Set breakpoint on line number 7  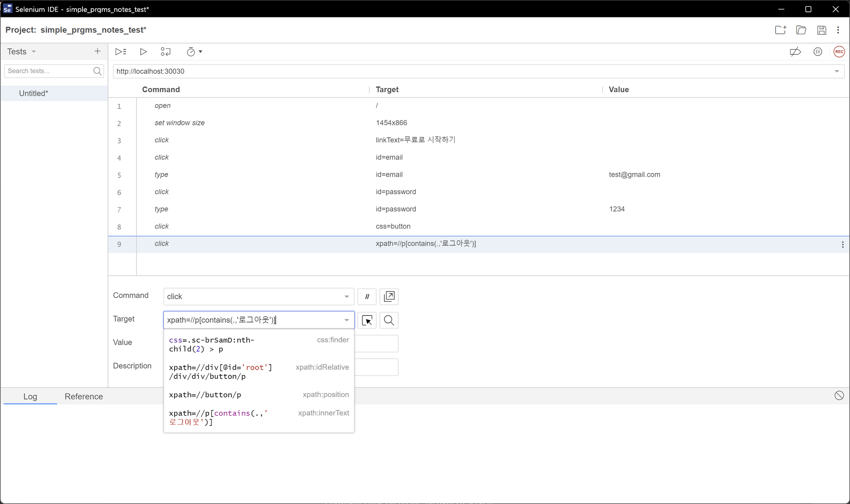[119, 210]
